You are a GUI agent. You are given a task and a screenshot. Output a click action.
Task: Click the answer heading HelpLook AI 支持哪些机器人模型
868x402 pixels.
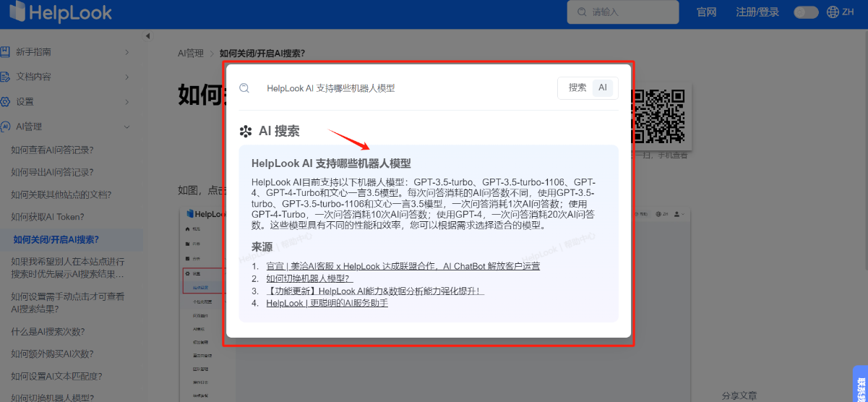(331, 163)
